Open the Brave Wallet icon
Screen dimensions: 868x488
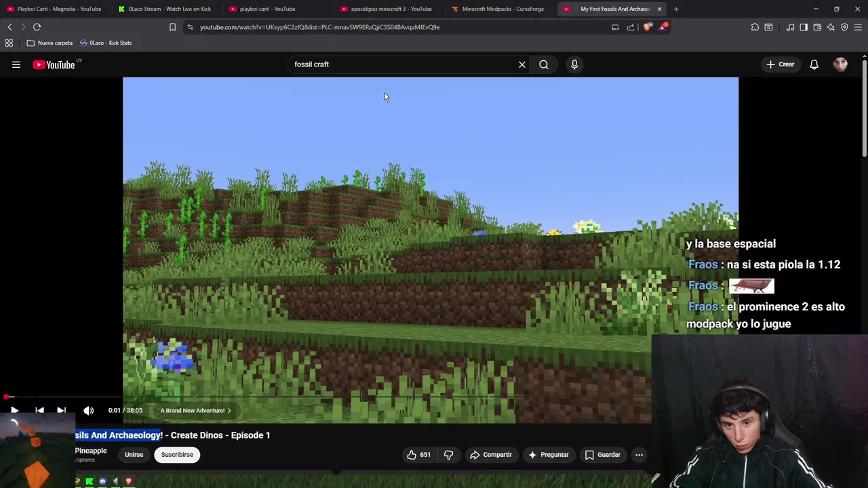point(817,27)
